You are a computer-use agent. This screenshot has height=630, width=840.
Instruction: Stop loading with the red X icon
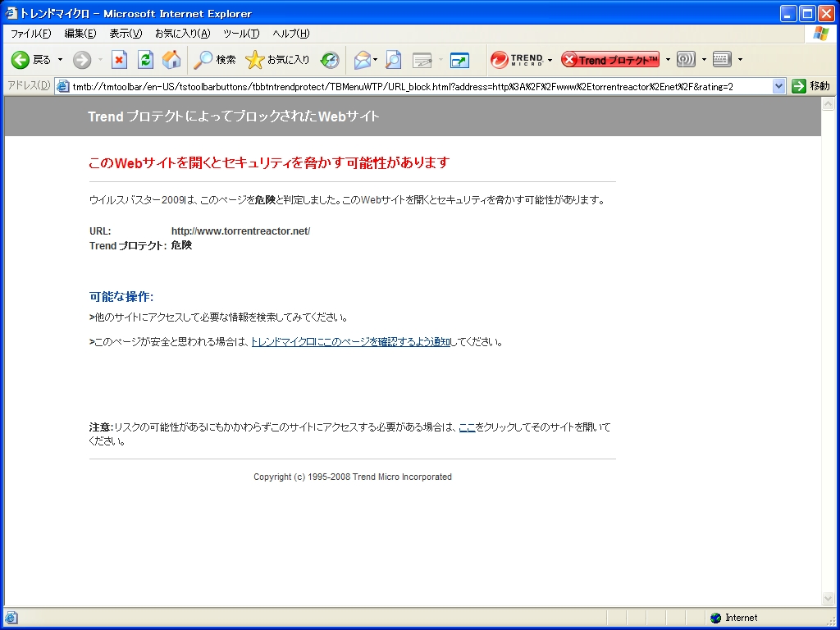click(x=119, y=59)
